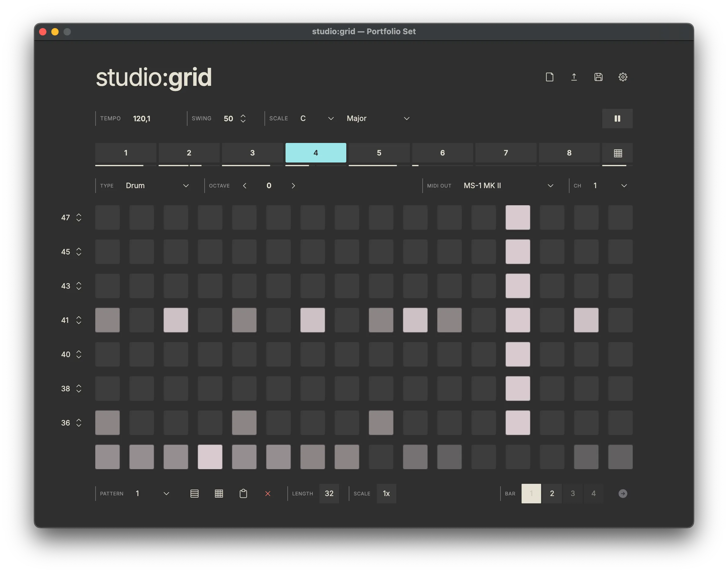The image size is (728, 573).
Task: Toggle the first step in row 47
Action: [x=107, y=217]
